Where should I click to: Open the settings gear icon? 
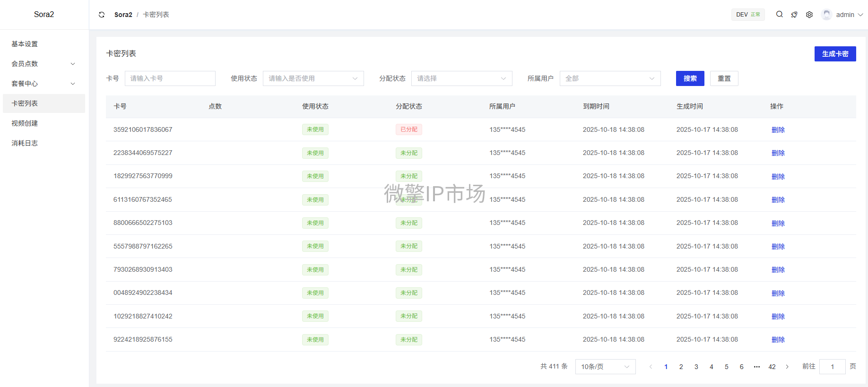[809, 15]
